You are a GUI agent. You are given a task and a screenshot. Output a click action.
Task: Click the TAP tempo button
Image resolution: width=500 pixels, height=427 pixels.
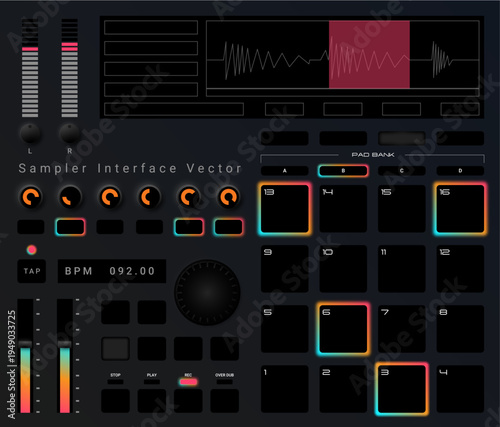click(32, 271)
